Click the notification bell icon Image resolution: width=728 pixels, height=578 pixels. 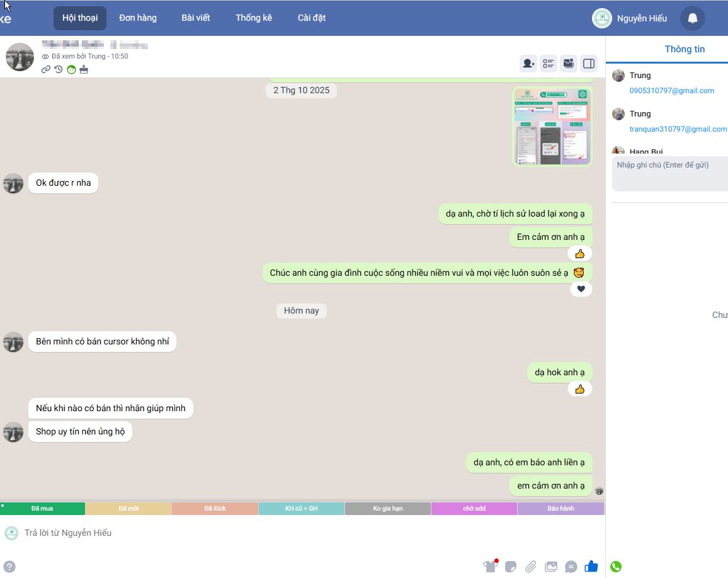coord(693,18)
